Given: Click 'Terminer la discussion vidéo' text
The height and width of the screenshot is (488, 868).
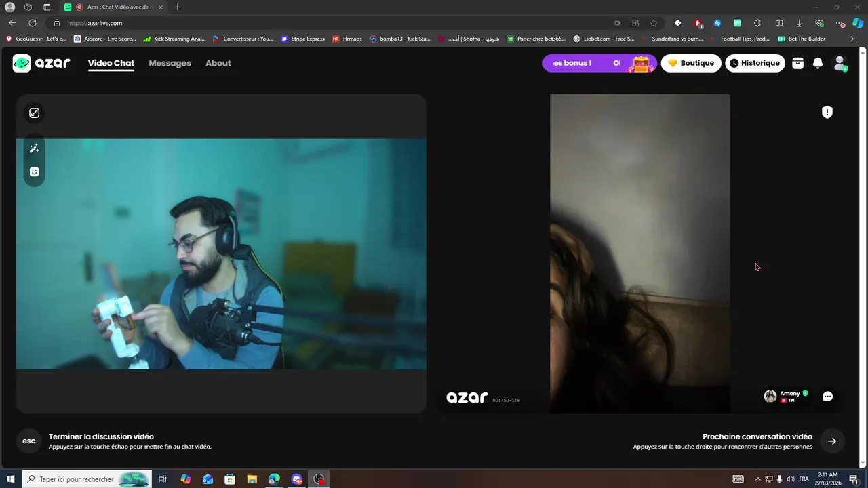Looking at the screenshot, I should click(101, 436).
